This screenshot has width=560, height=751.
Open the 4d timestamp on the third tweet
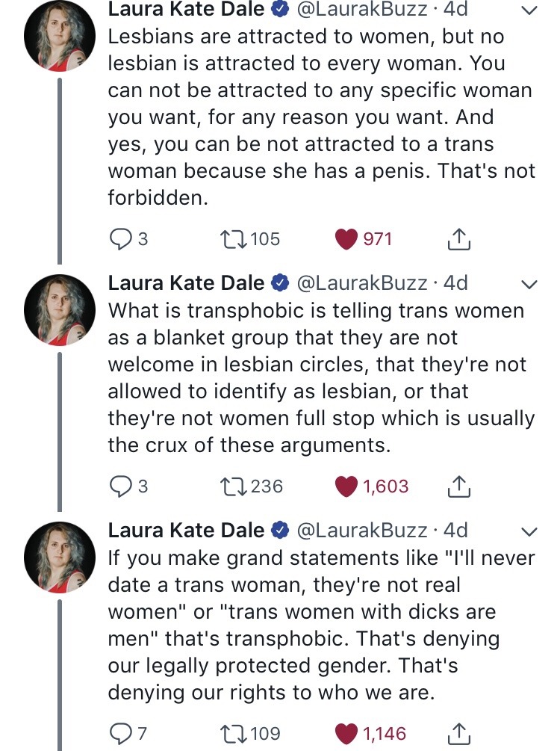tap(455, 531)
